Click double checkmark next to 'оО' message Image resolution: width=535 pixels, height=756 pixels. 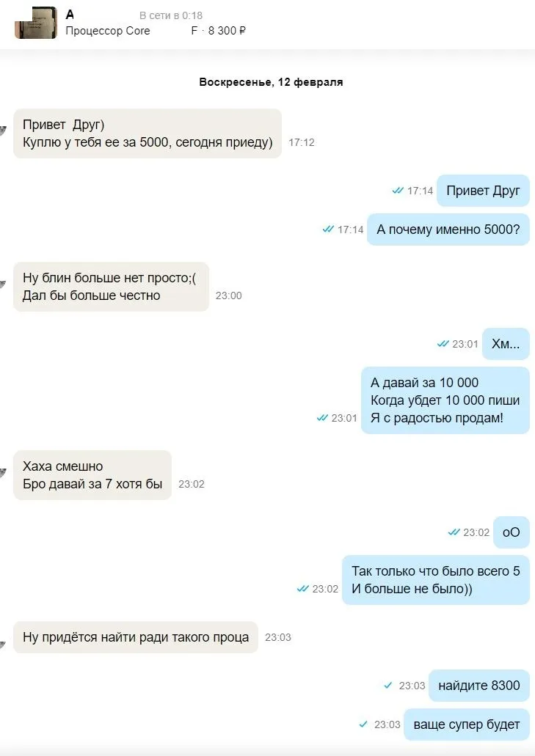454,532
